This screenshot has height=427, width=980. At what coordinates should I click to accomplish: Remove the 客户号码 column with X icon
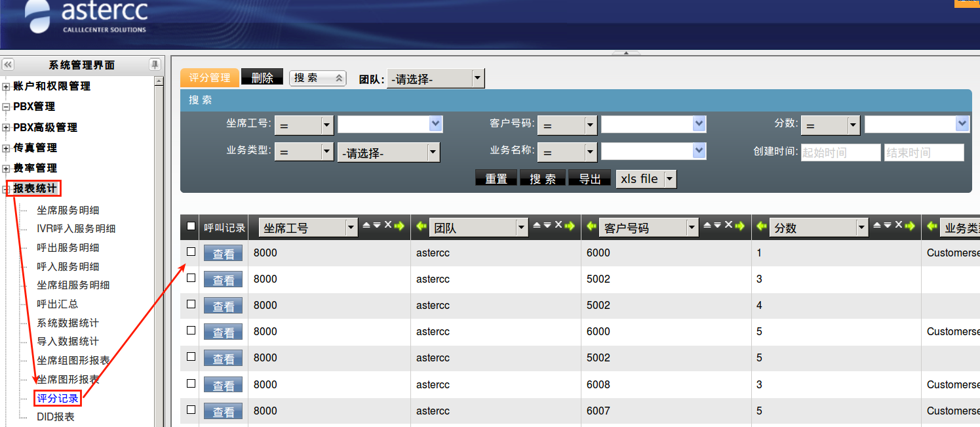pos(728,225)
